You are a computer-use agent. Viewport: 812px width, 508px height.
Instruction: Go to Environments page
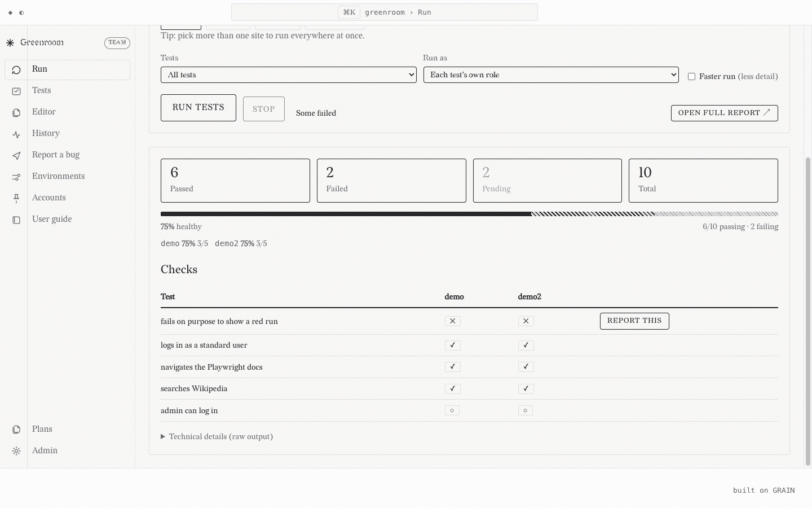(x=68, y=177)
